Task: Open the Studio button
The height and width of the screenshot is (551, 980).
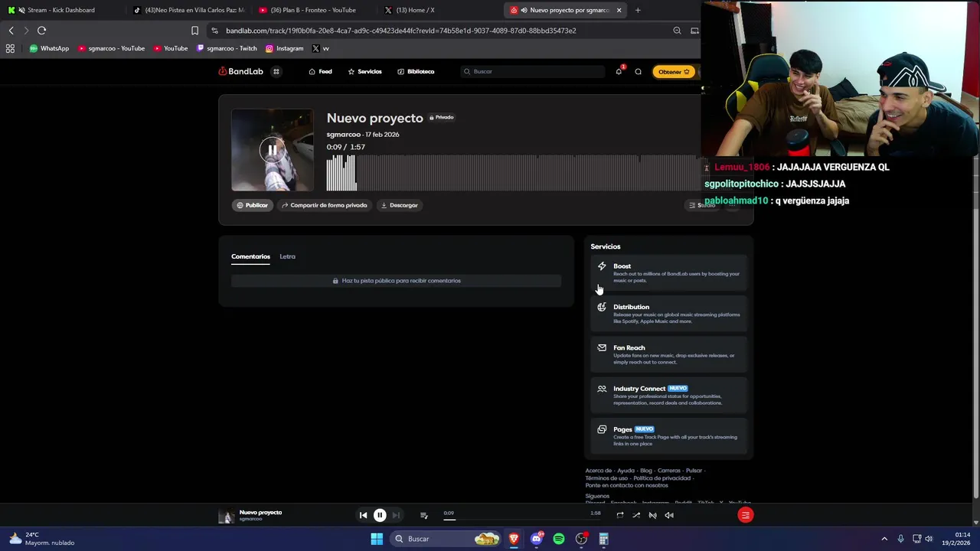Action: tap(701, 205)
